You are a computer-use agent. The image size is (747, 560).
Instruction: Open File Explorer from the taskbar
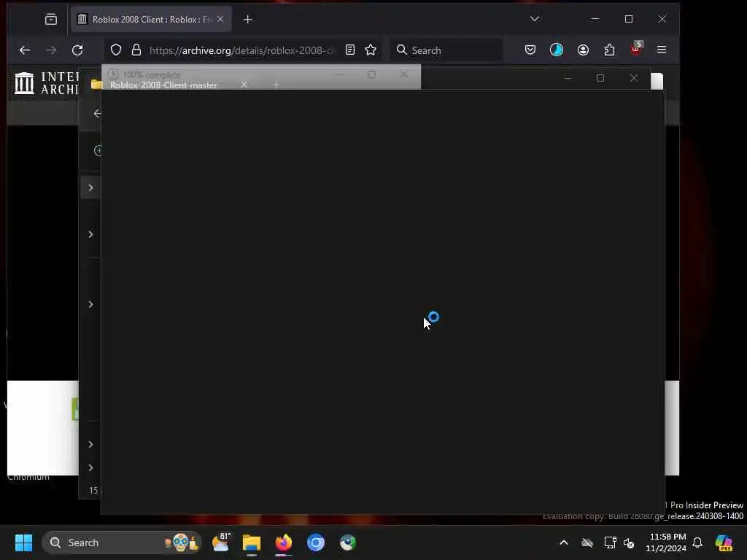[252, 542]
